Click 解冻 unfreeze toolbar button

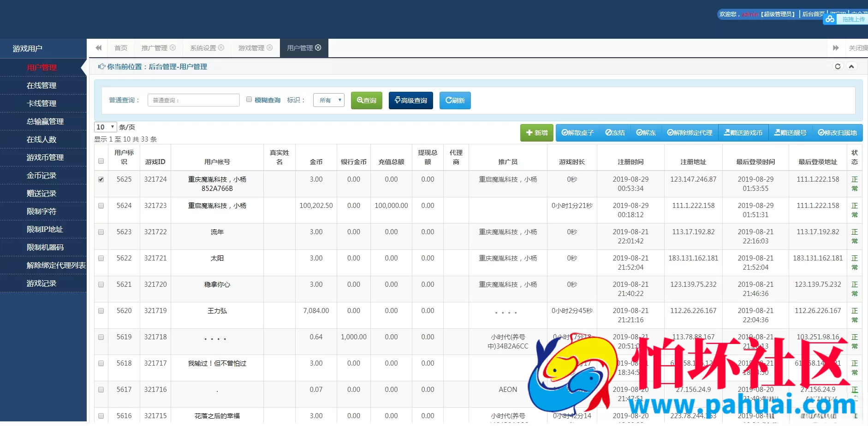(x=646, y=133)
